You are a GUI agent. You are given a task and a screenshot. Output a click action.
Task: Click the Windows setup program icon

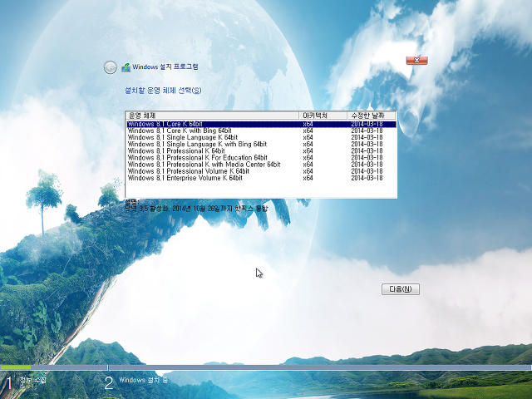[126, 67]
